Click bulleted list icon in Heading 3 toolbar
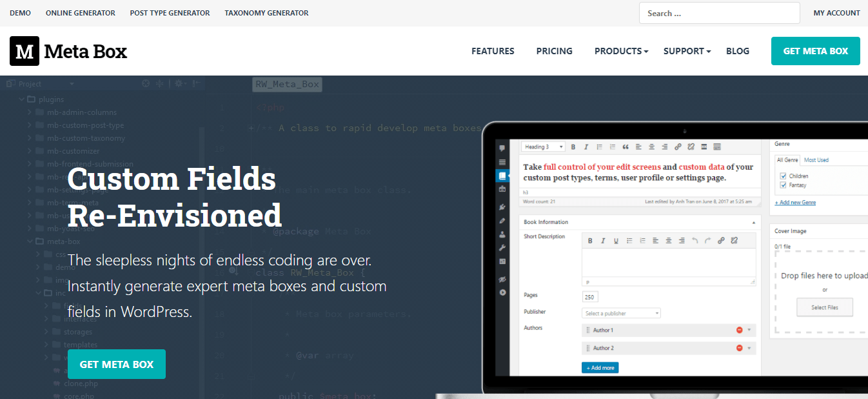Viewport: 868px width, 399px height. (599, 147)
